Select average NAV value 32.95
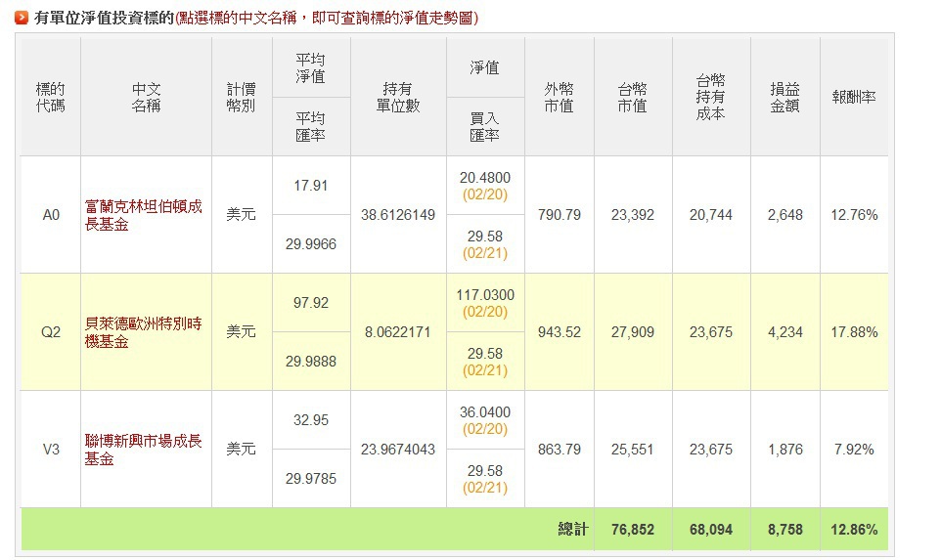 [x=311, y=419]
